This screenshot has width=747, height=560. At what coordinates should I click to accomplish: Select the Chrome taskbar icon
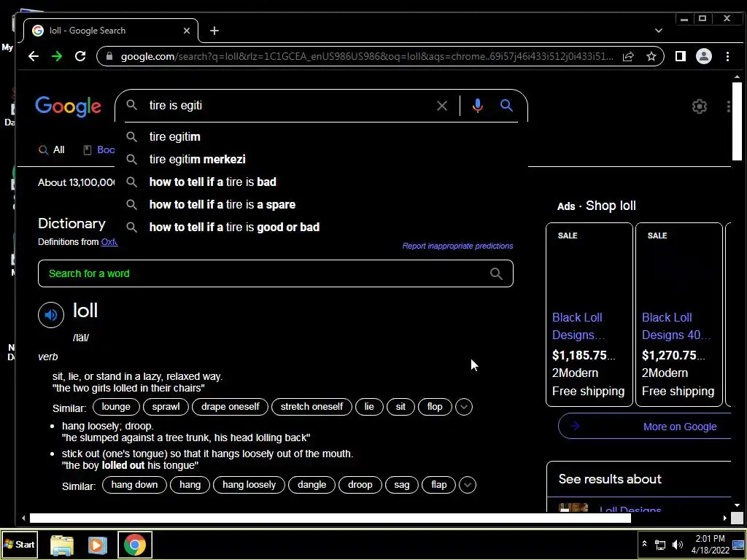(x=135, y=545)
